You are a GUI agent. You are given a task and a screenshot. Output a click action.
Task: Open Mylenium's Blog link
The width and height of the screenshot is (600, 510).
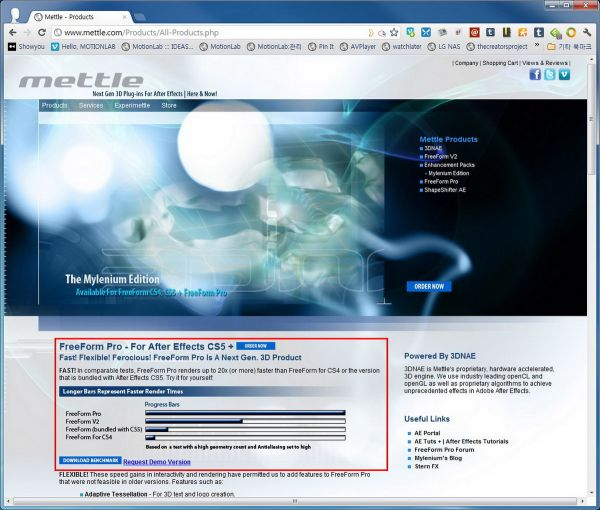click(x=438, y=458)
